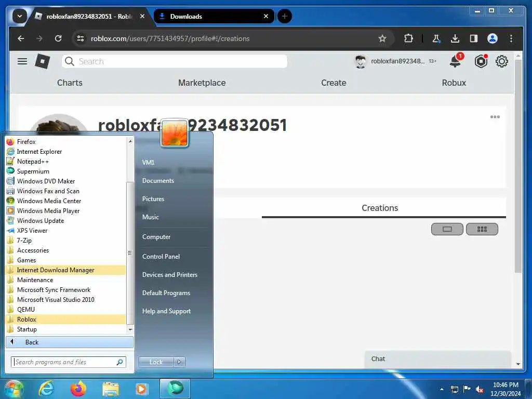The image size is (532, 399).
Task: Expand the Microsoft Sync Framework folder
Action: [65, 290]
